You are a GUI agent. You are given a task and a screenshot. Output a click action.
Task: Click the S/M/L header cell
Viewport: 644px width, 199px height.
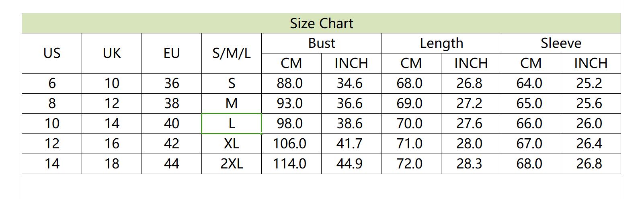tap(232, 53)
